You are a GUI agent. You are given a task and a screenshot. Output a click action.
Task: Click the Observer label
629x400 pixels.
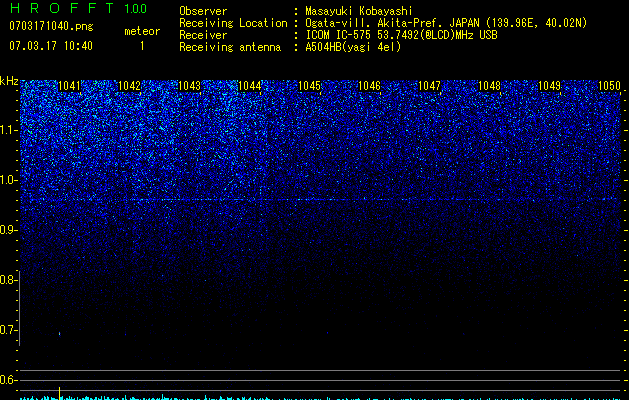(x=203, y=11)
